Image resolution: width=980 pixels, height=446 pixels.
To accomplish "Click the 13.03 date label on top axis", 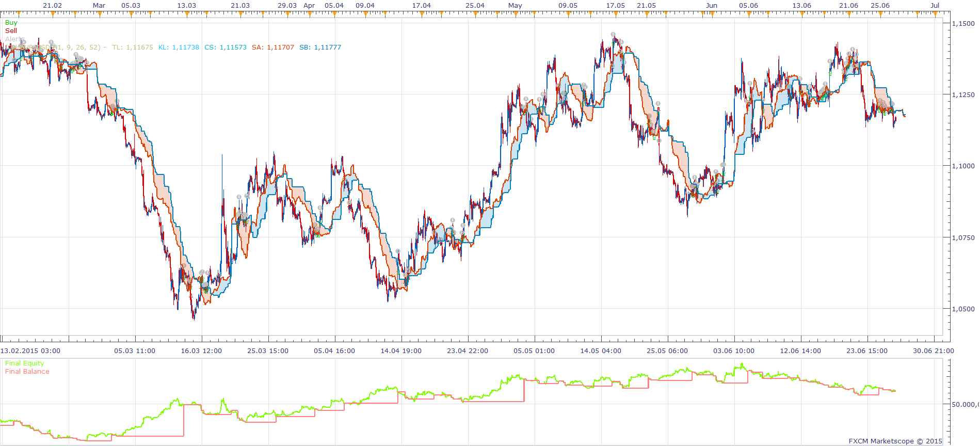I will 186,6.
